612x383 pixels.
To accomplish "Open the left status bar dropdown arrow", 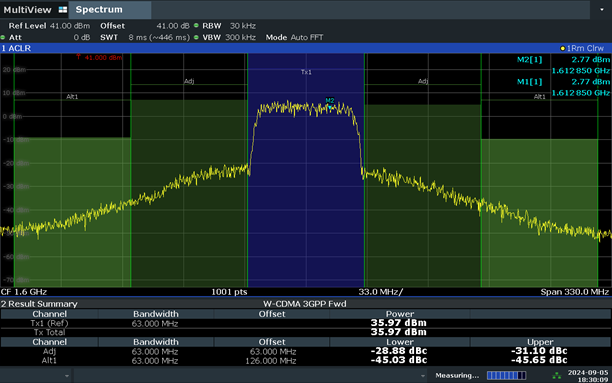I will click(x=67, y=376).
